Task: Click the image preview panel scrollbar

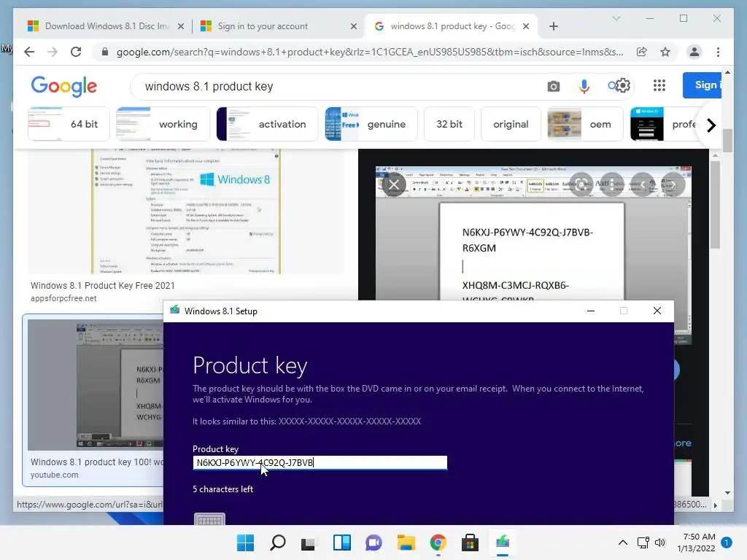Action: [x=715, y=205]
